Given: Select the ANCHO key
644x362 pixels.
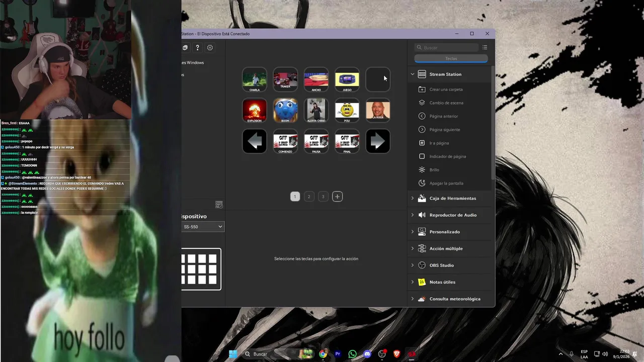Looking at the screenshot, I should (x=316, y=79).
